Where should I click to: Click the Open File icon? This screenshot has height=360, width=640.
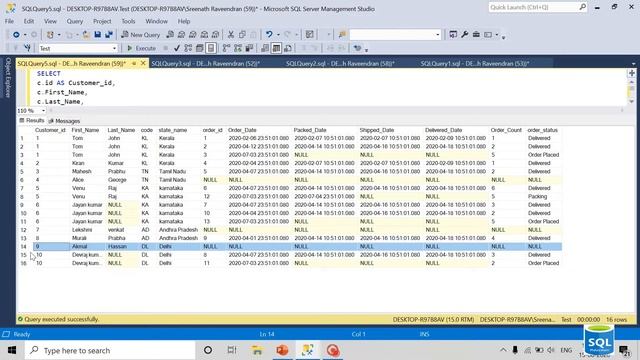tap(86, 35)
